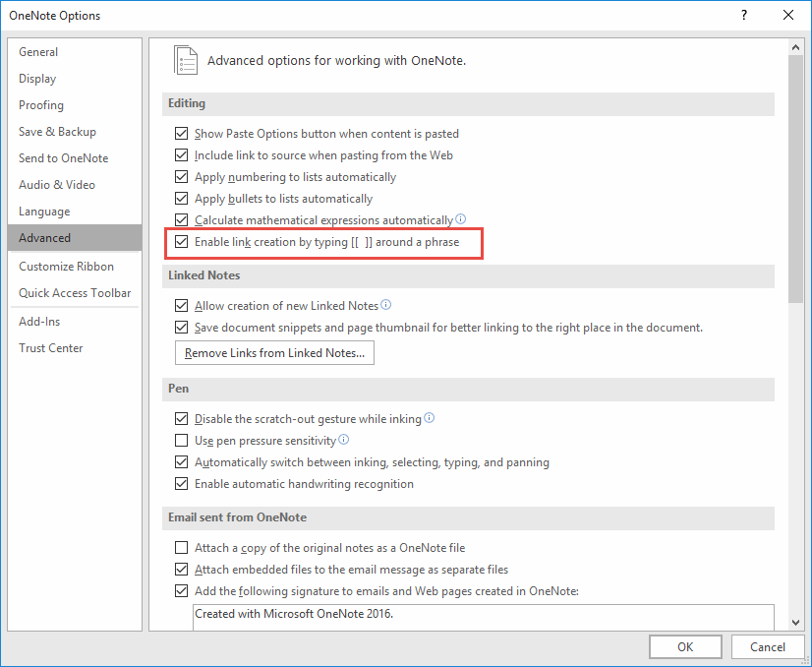Toggle Allow creation of new Linked Notes
Screen dimensions: 812x667
[181, 306]
